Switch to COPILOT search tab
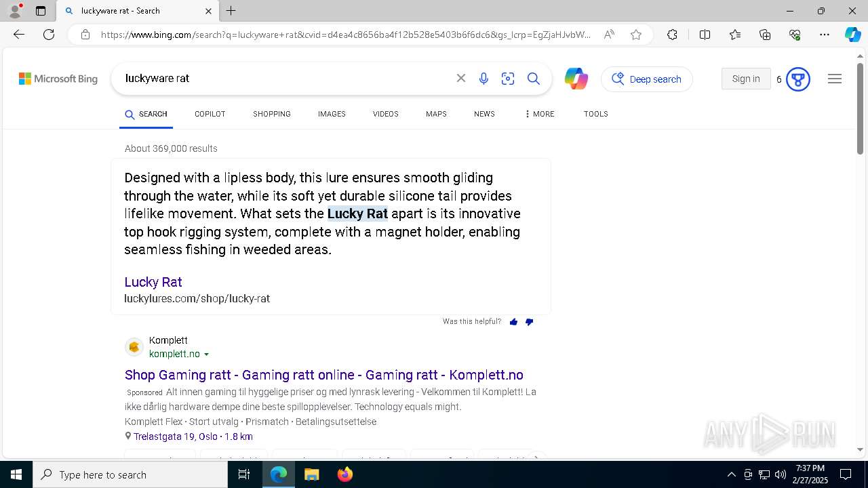This screenshot has width=868, height=488. click(210, 114)
